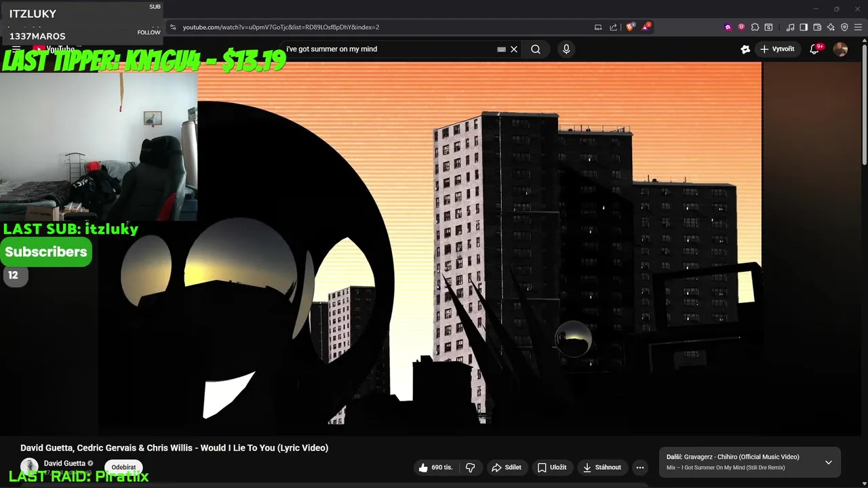This screenshot has height=488, width=868.
Task: Click the flower-shaped icon beside Vytvořit
Action: click(x=745, y=49)
